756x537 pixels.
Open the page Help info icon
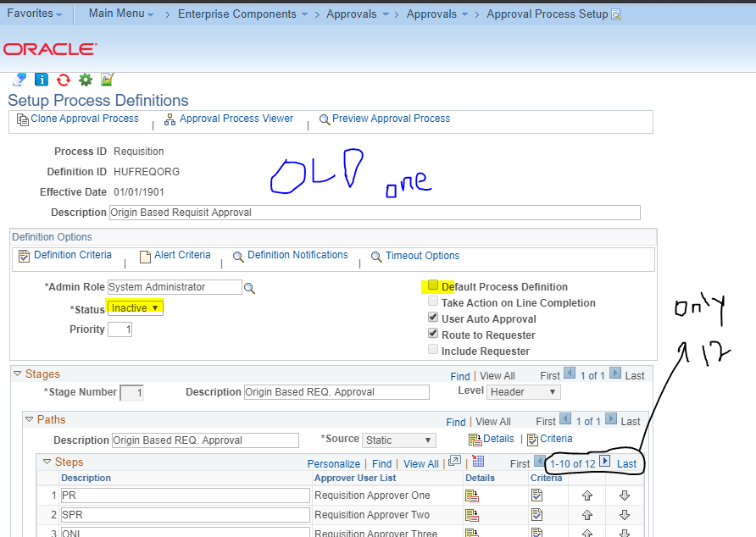point(40,79)
